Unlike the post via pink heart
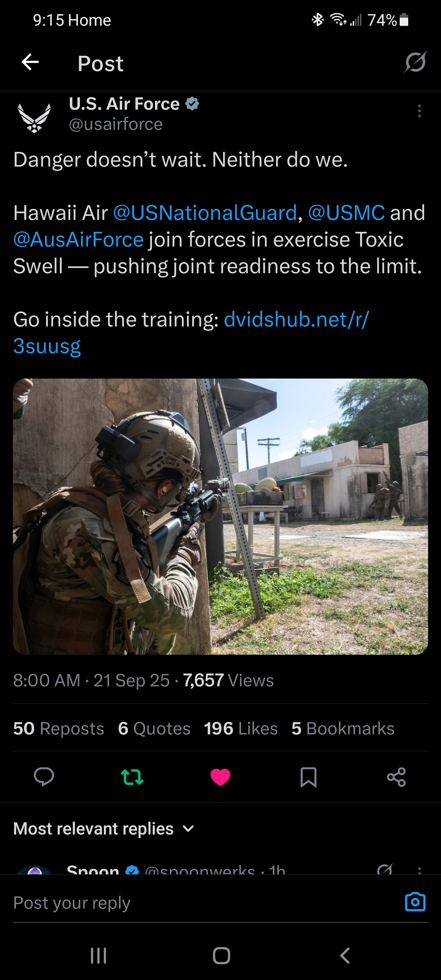Viewport: 441px width, 980px height. tap(220, 776)
